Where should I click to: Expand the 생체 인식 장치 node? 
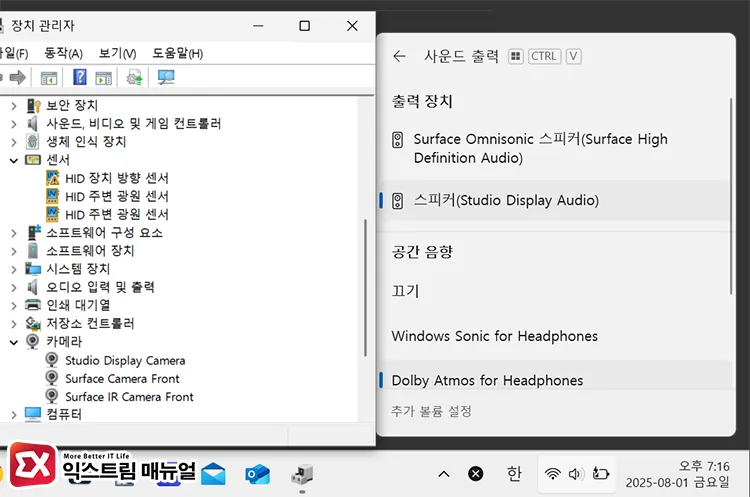(x=14, y=142)
